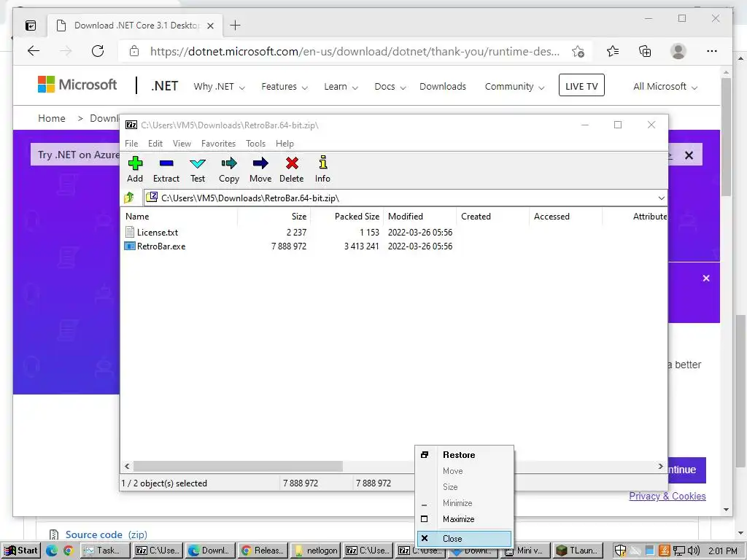This screenshot has width=747, height=560.
Task: Click the Edge browser back arrow
Action: [34, 51]
